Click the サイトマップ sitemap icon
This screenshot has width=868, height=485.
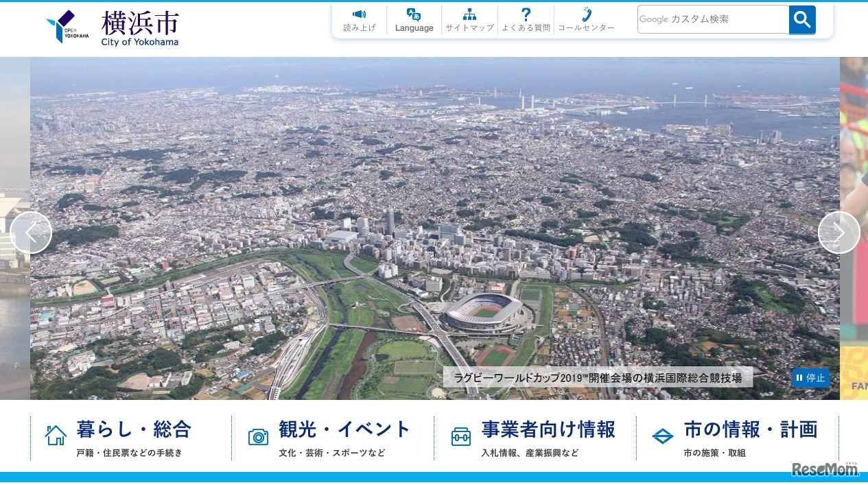click(469, 14)
